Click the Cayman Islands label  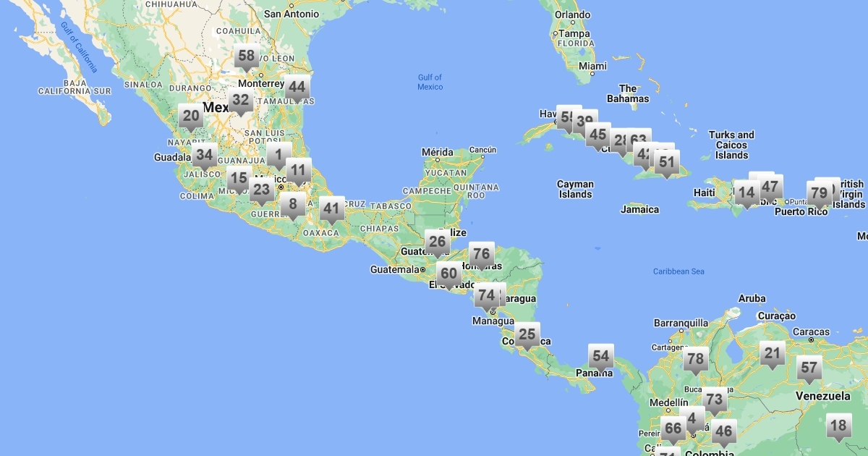[x=576, y=189]
